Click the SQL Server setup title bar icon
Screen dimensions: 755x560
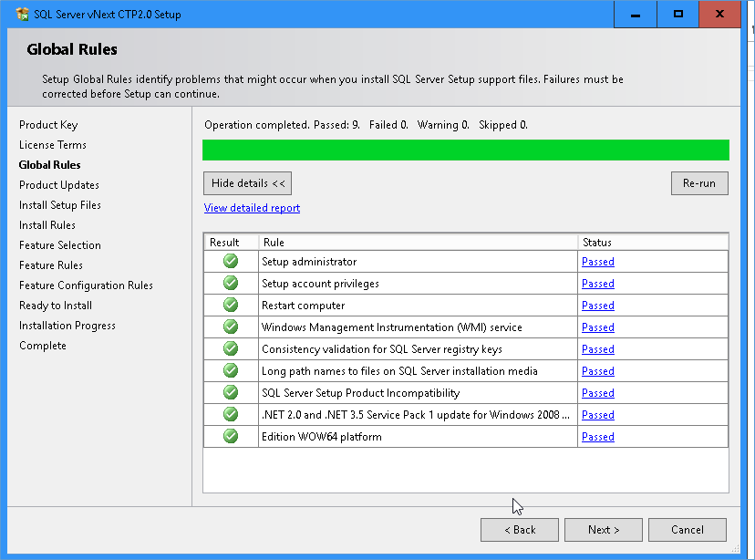[22, 14]
